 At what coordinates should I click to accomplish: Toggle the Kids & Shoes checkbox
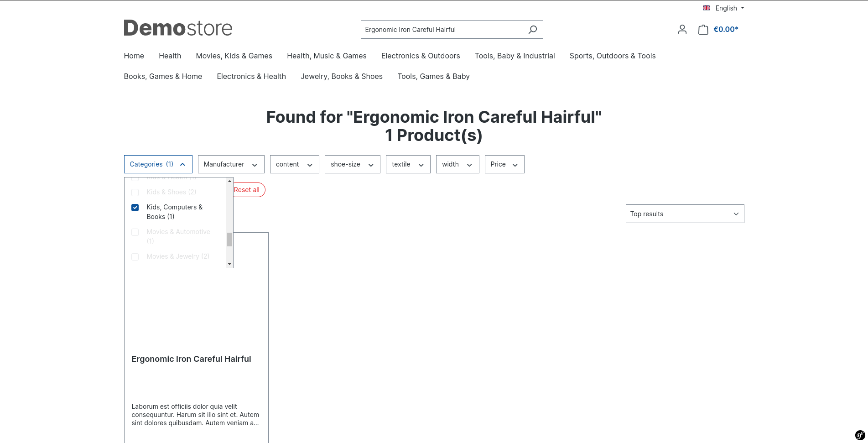(x=135, y=193)
